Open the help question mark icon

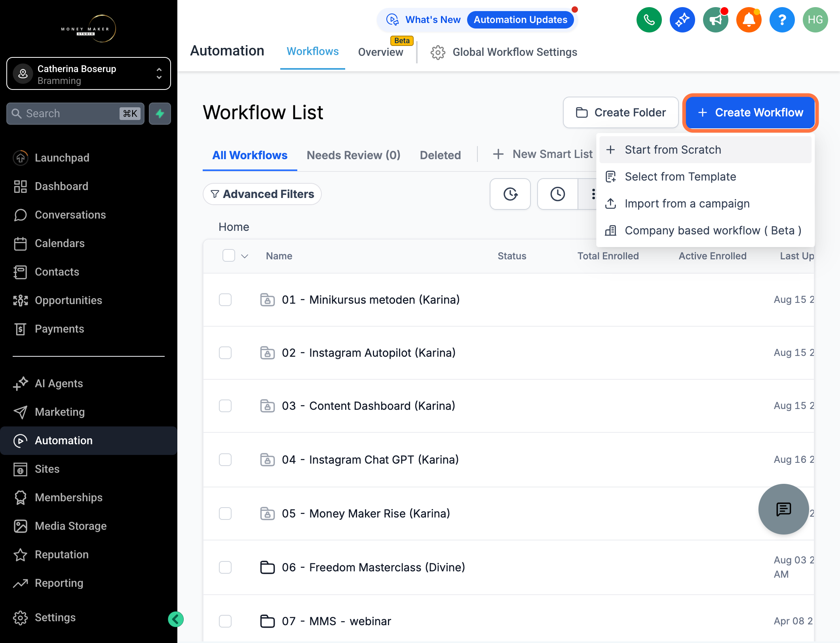(782, 20)
